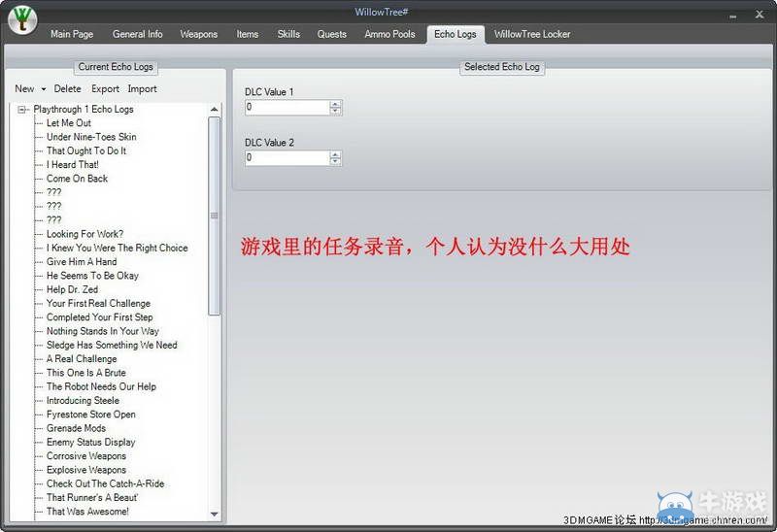Select 'Give Him A Hand' echo log
Viewport: 777px width, 532px height.
(82, 261)
